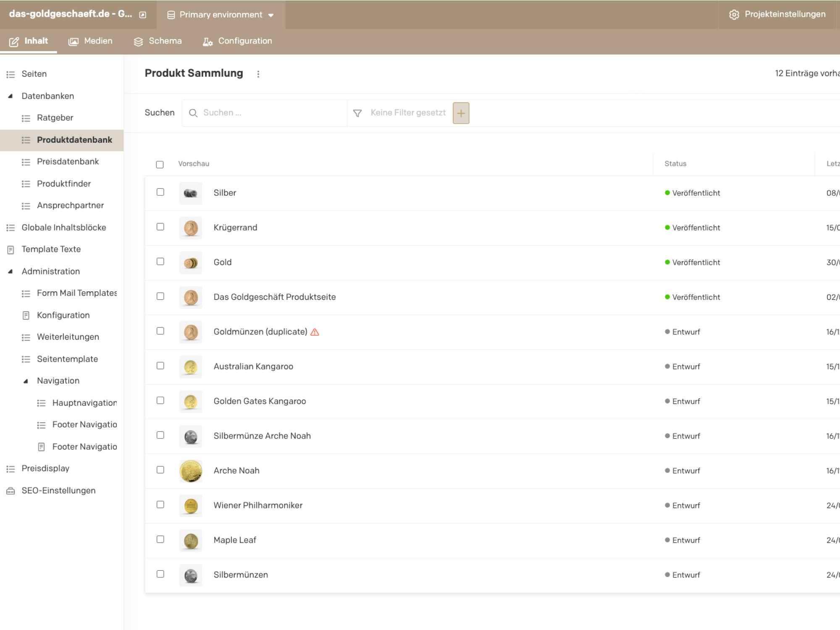This screenshot has width=840, height=630.
Task: Open the Produkt Sammlung three-dot menu
Action: coord(258,74)
